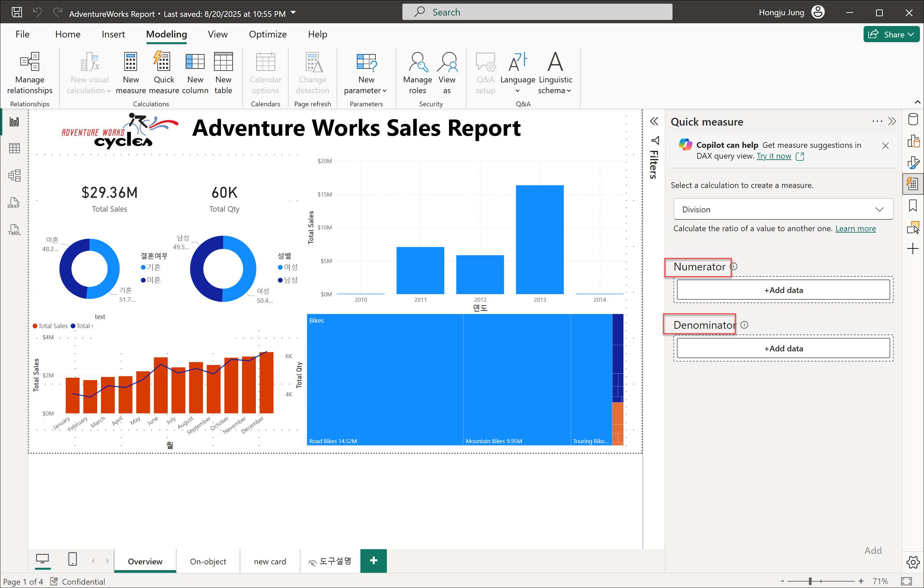Open Manage relationships
This screenshot has width=924, height=588.
pos(30,73)
